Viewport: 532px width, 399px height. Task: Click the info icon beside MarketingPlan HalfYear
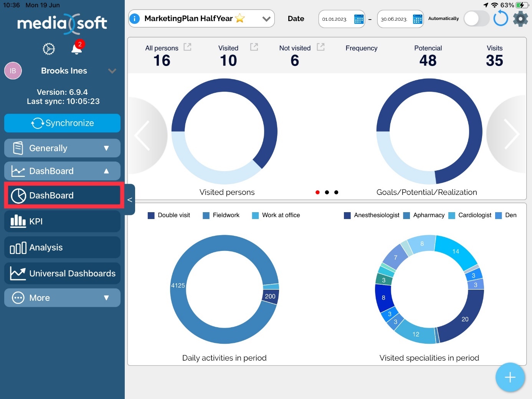tap(135, 18)
